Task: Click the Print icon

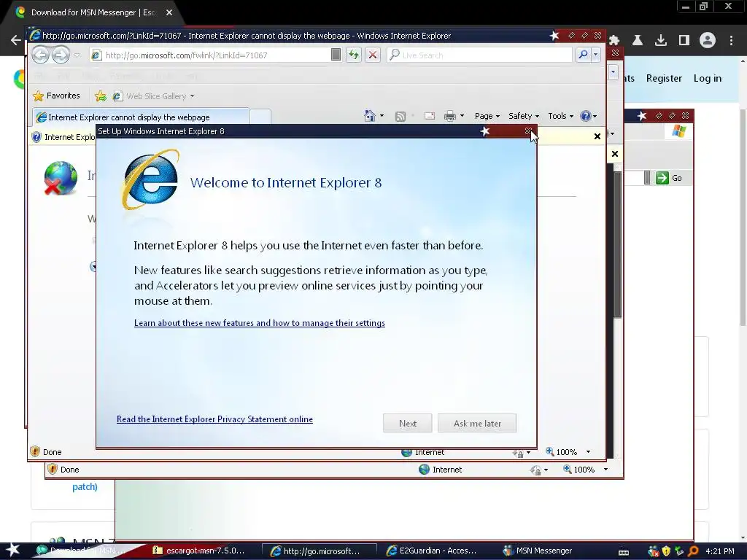Action: click(x=449, y=116)
